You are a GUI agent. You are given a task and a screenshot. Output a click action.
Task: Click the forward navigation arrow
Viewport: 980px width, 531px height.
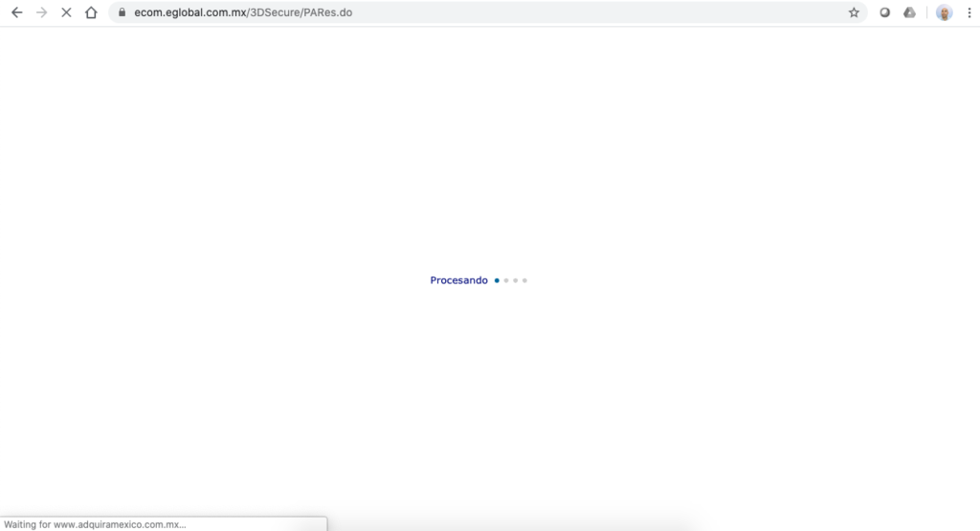[41, 12]
